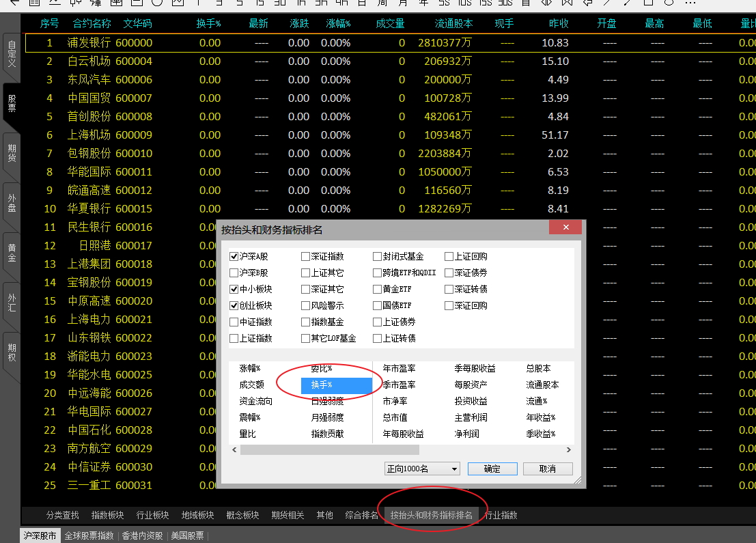Sort by the 昨收 column header
Screen dimensions: 756x543
click(x=559, y=24)
